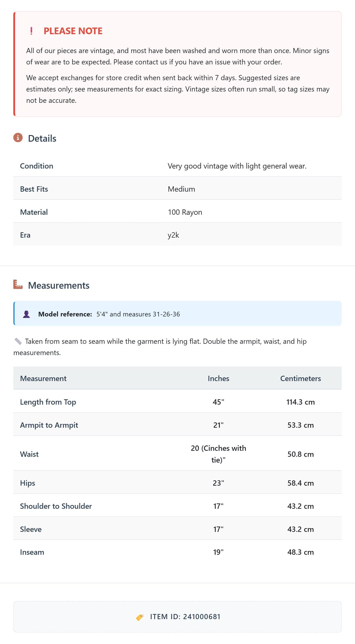Click the model silhouette icon
The height and width of the screenshot is (644, 355).
click(x=26, y=314)
